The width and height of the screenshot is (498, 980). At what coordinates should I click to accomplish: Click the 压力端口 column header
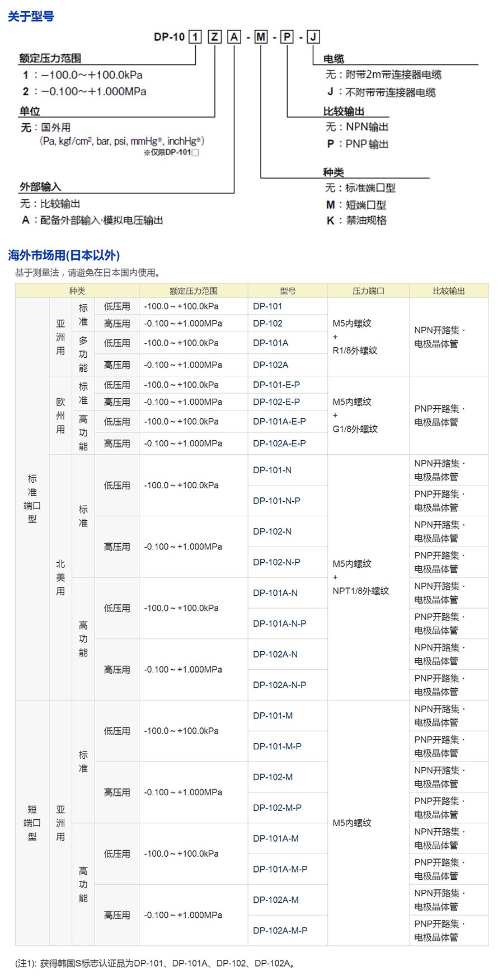click(x=368, y=291)
